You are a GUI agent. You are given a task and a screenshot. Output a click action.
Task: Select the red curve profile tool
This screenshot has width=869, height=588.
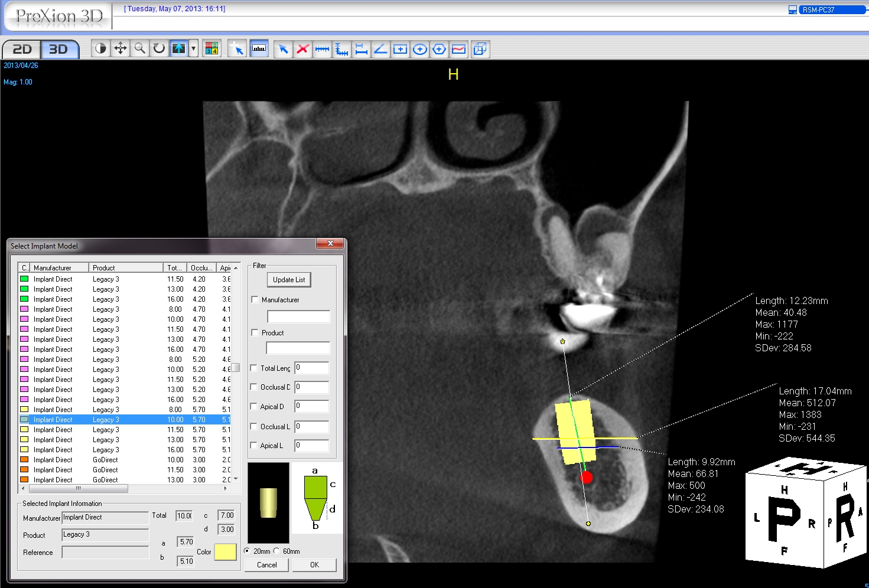coord(458,49)
